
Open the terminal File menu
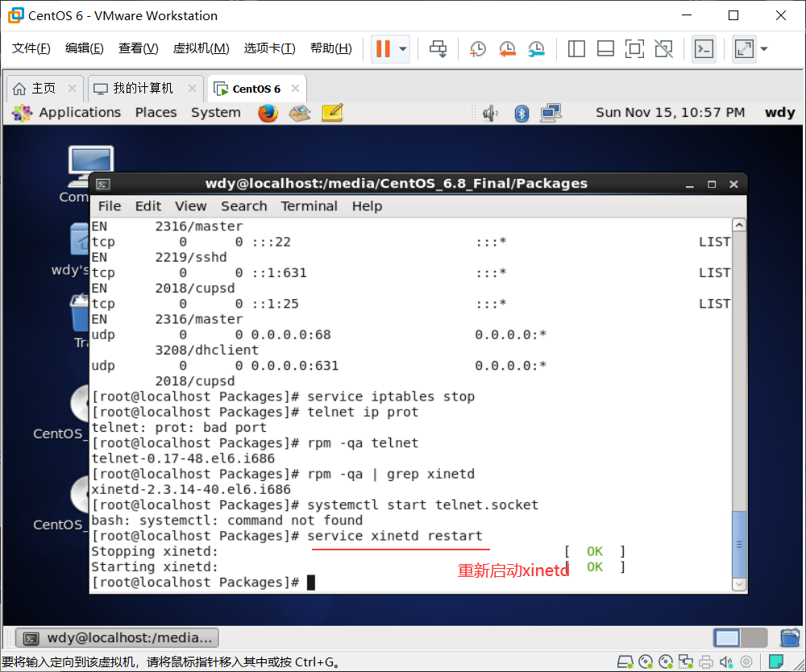pos(110,206)
